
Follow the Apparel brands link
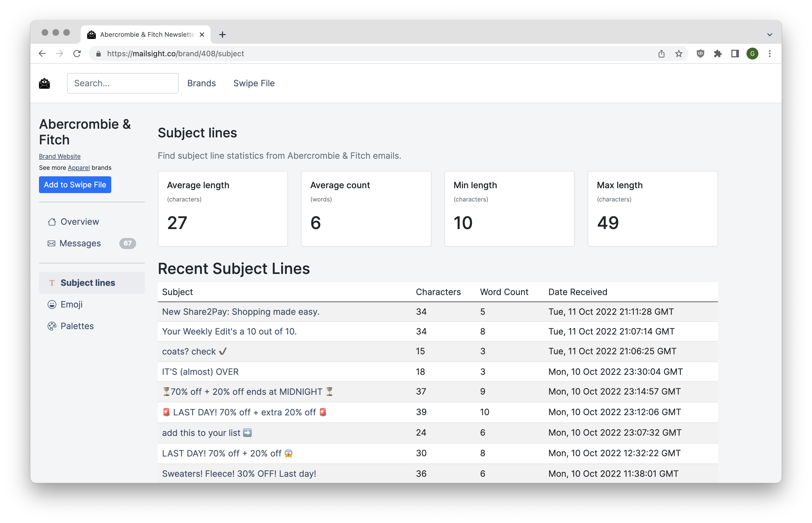[79, 168]
